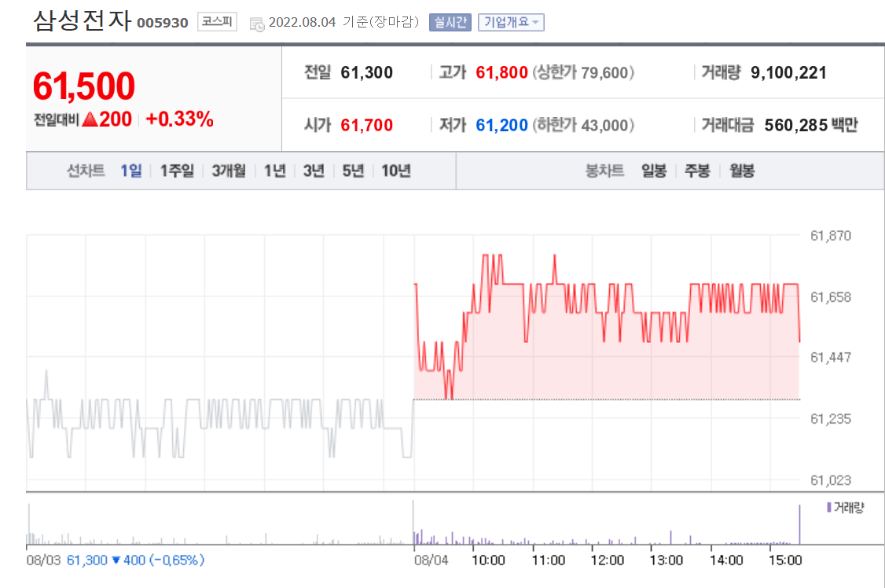This screenshot has height=588, width=885.
Task: Click the 15:00 time axis label
Action: pyautogui.click(x=785, y=560)
